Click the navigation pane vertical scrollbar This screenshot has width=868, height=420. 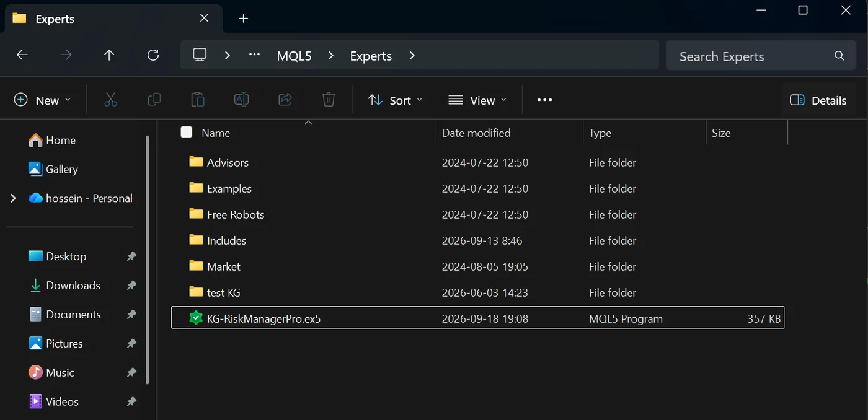[147, 260]
